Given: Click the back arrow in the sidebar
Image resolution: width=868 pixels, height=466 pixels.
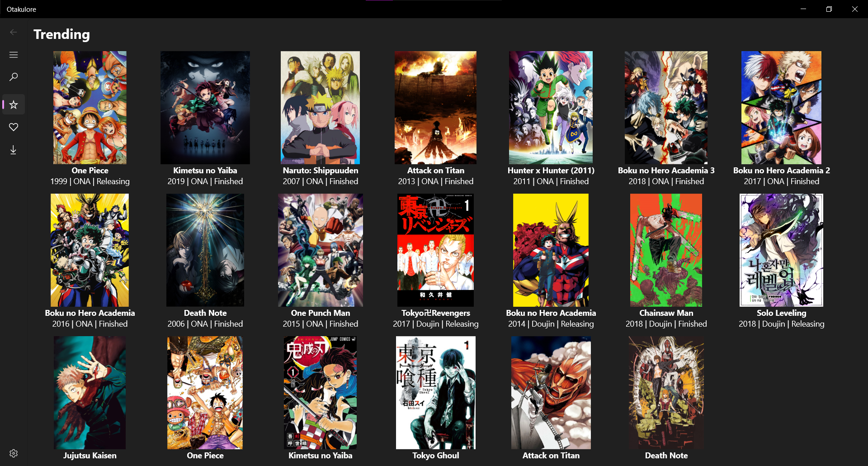Looking at the screenshot, I should pos(14,32).
